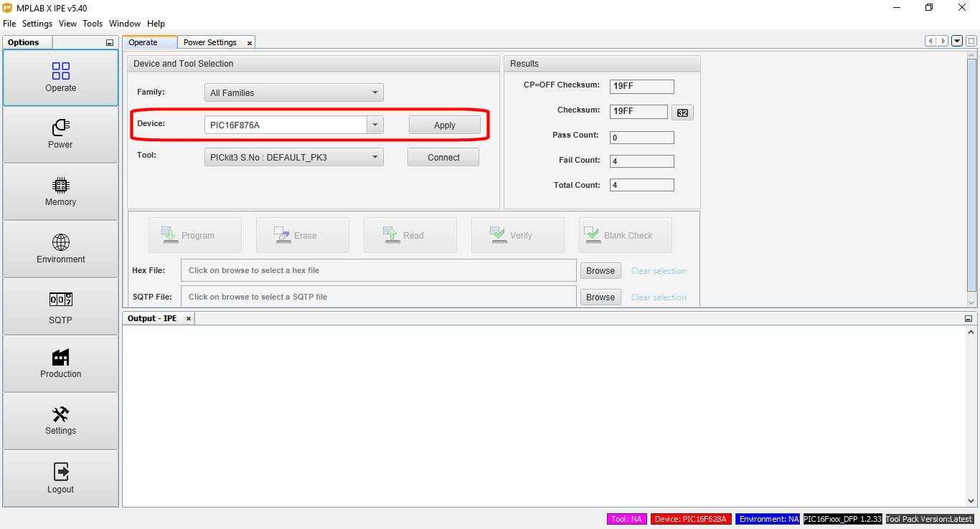The image size is (980, 529).
Task: Expand the Tool dropdown
Action: [x=294, y=157]
